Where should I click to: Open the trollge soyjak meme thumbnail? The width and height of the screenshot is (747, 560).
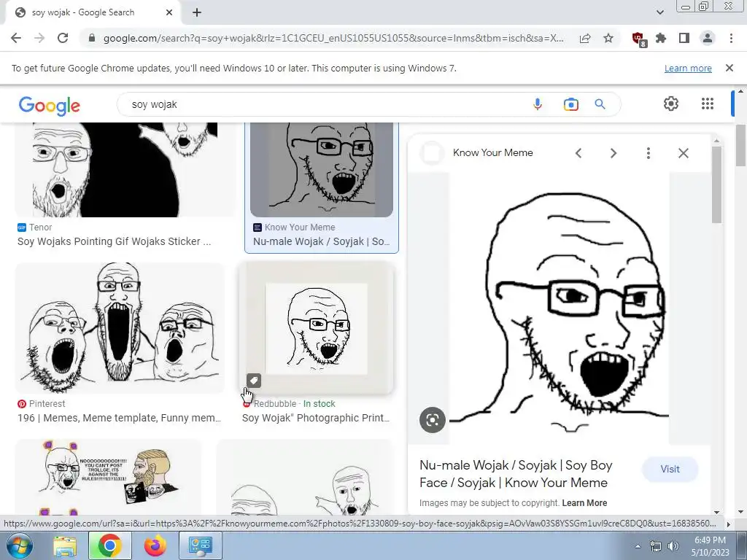click(108, 478)
